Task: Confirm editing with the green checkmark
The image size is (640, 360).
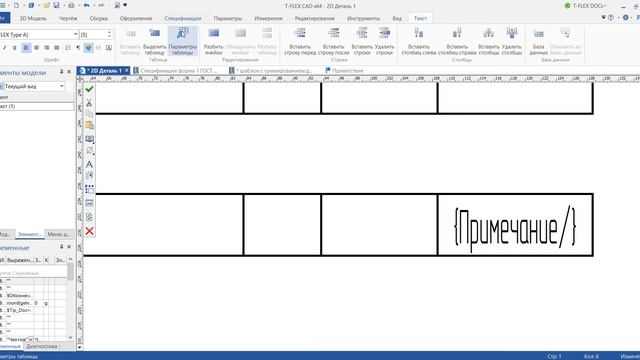Action: click(89, 89)
